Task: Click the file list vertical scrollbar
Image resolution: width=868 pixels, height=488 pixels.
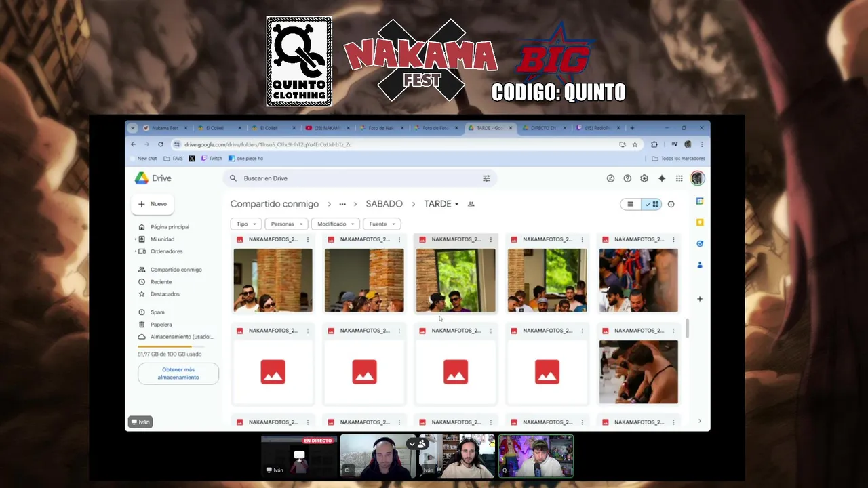Action: (688, 328)
